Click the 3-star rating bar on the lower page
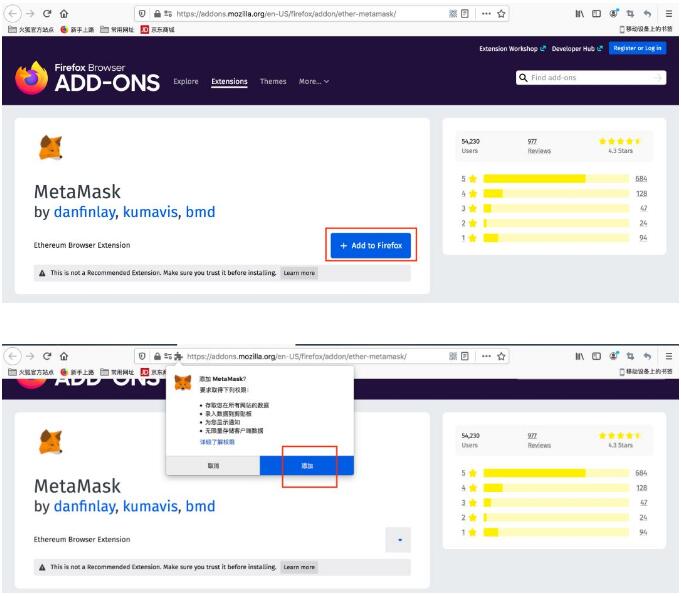The height and width of the screenshot is (596, 681). click(555, 503)
